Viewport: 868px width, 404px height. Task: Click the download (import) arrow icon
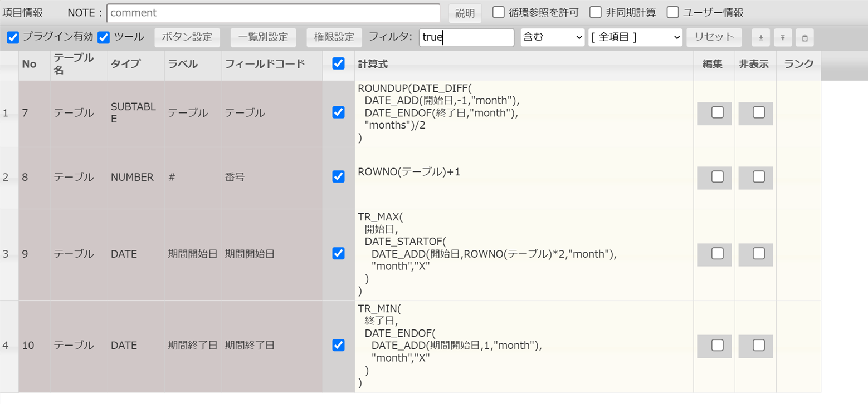(760, 38)
